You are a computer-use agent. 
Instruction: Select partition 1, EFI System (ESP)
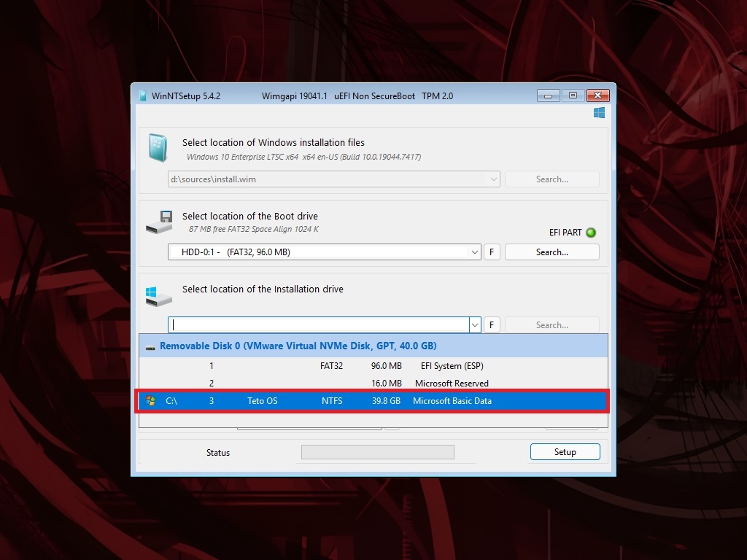(x=373, y=366)
